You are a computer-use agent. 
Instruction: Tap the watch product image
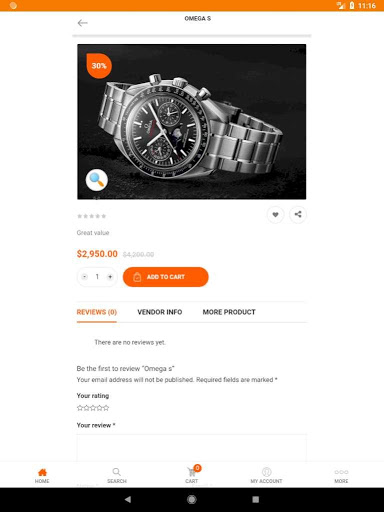(x=192, y=122)
